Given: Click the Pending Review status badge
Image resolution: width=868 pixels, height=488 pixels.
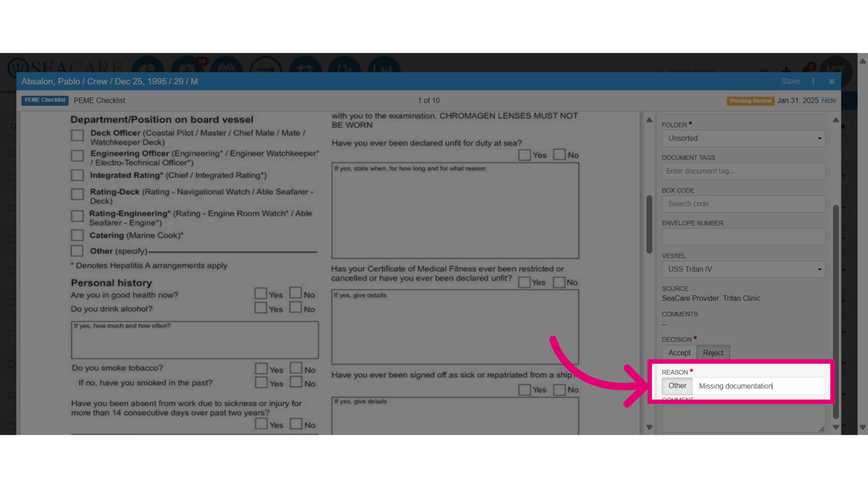Looking at the screenshot, I should coord(750,101).
